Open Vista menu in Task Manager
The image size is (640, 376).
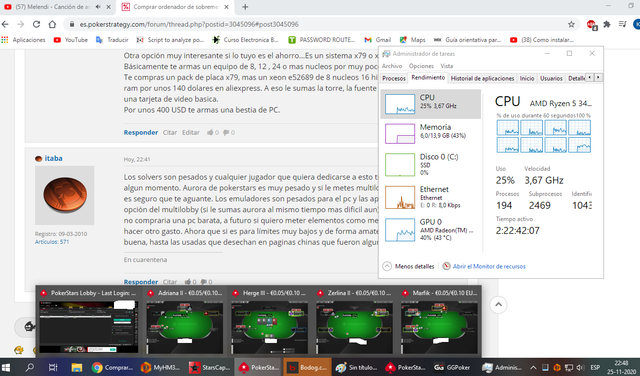pos(447,66)
